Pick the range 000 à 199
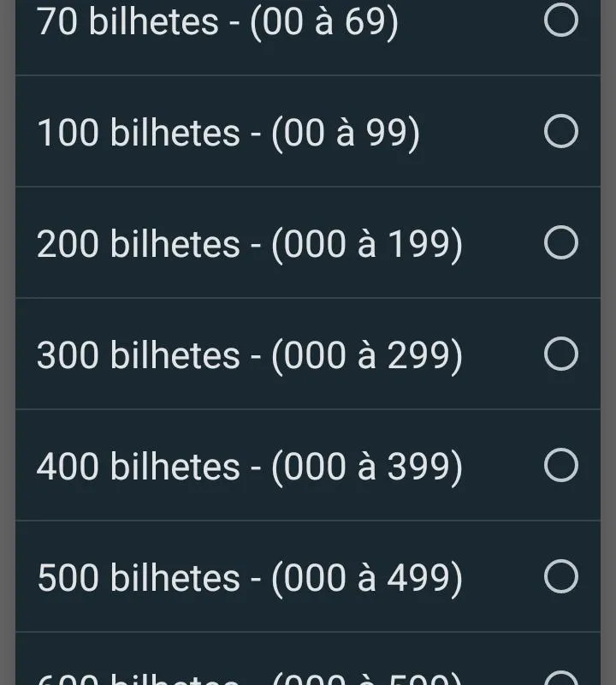The image size is (616, 685). coord(368,245)
